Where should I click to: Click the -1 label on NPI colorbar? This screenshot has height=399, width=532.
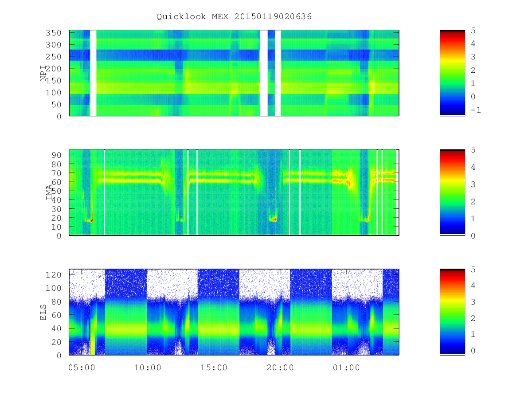click(x=475, y=110)
